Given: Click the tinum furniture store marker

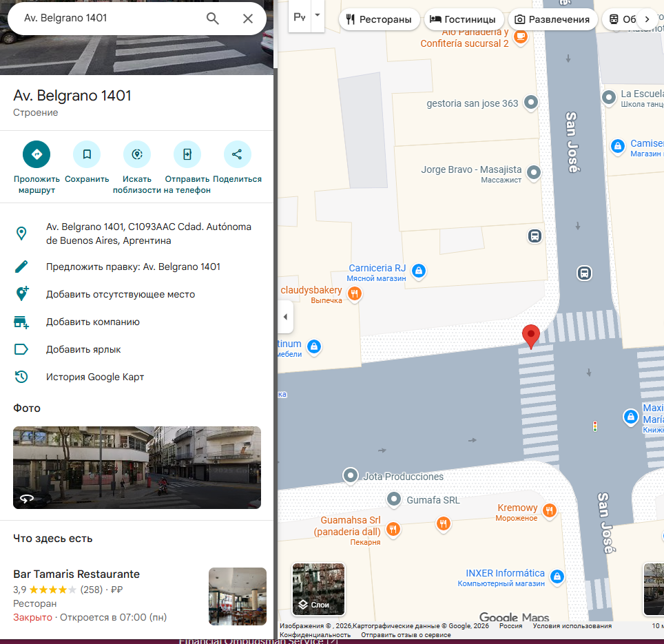Looking at the screenshot, I should [x=314, y=347].
